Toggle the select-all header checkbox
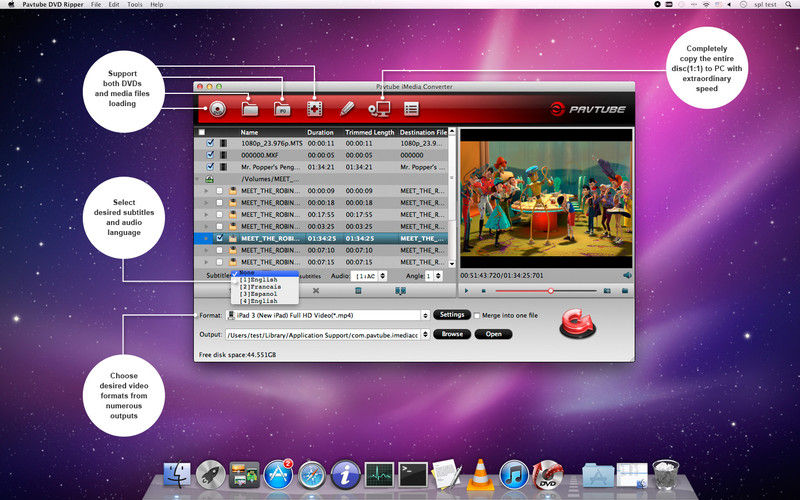 202,132
